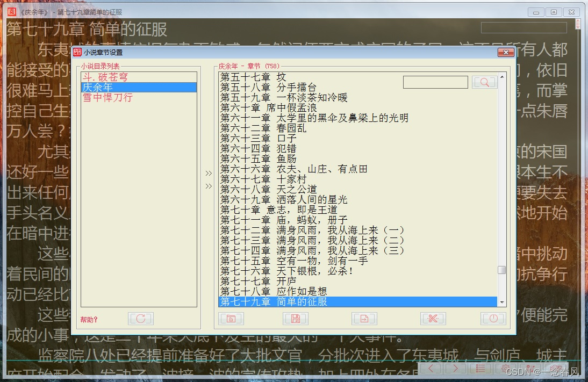Click the chapter search input field
588x382 pixels.
(x=435, y=82)
